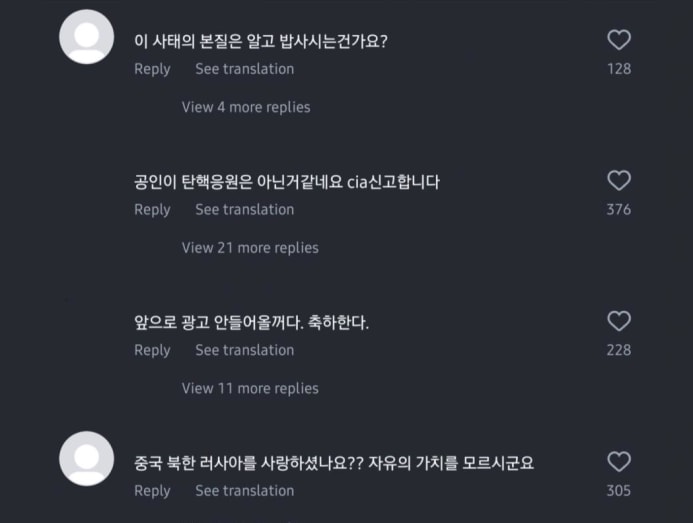Open the avatar of the last commenter
Screen dimensions: 693x523
coord(87,458)
